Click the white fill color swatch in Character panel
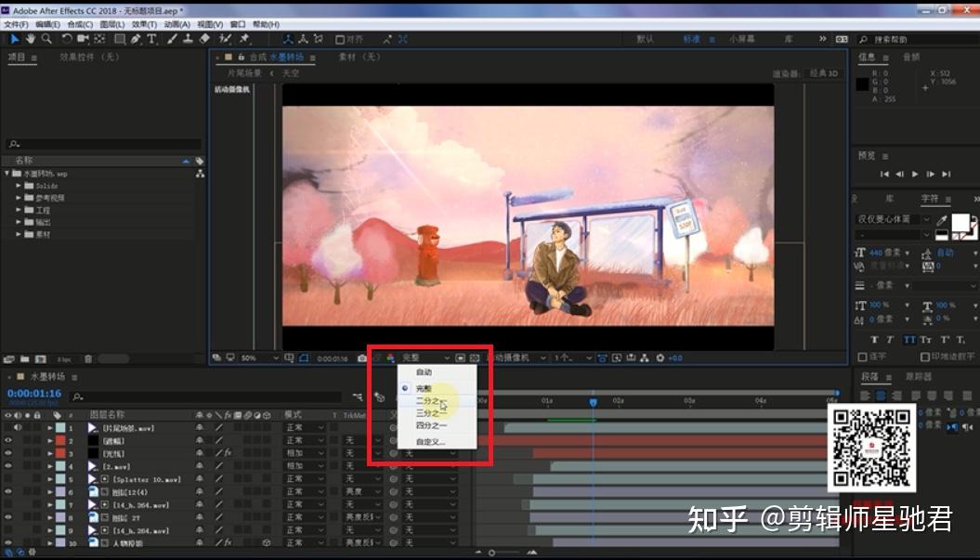Image resolution: width=980 pixels, height=560 pixels. 960,222
